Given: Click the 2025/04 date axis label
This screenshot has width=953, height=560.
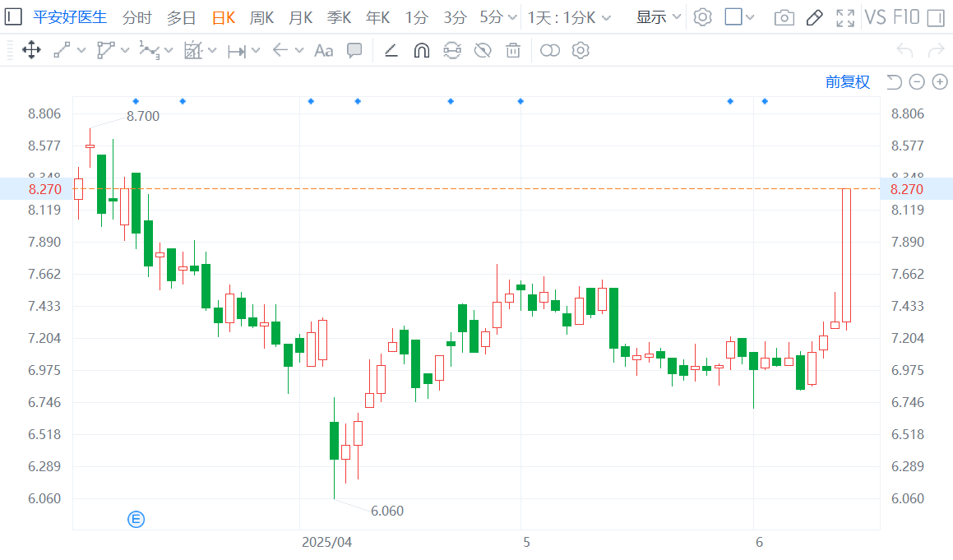Looking at the screenshot, I should [327, 543].
